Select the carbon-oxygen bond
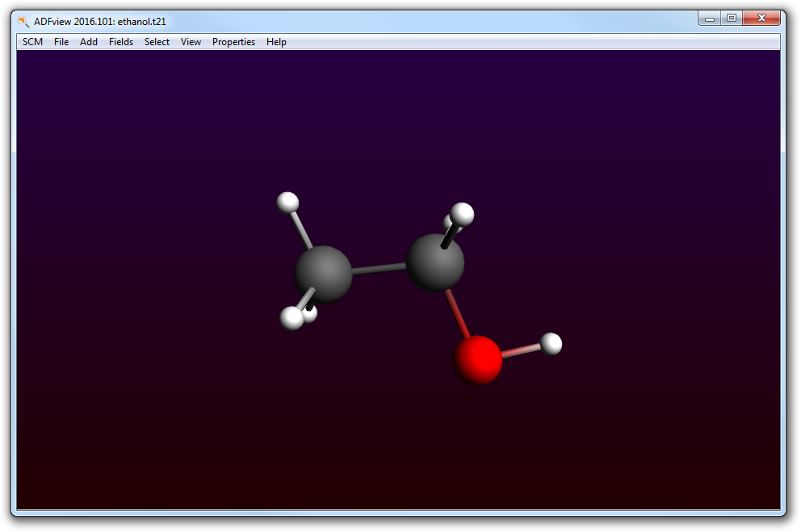 point(457,313)
